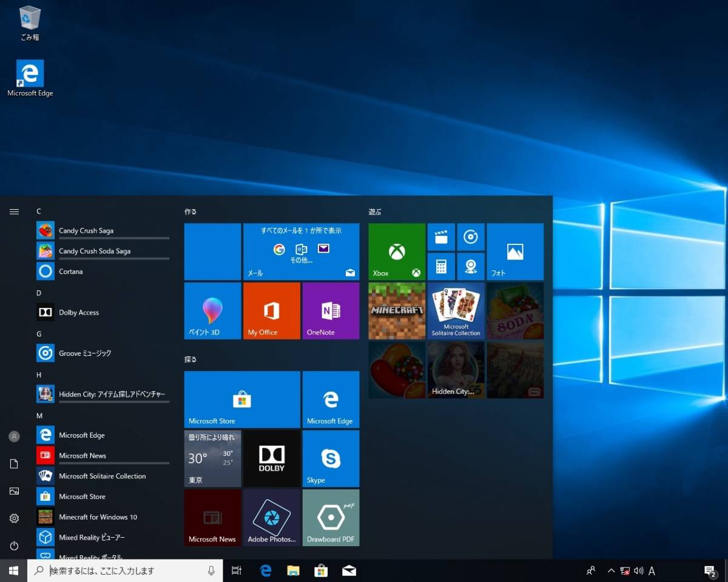728x582 pixels.
Task: Select the ごみ箱 recycle bin desktop icon
Action: pos(30,23)
